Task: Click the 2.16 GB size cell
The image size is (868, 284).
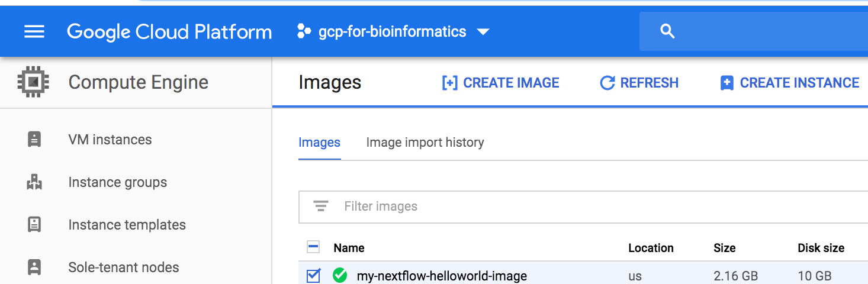Action: point(736,276)
